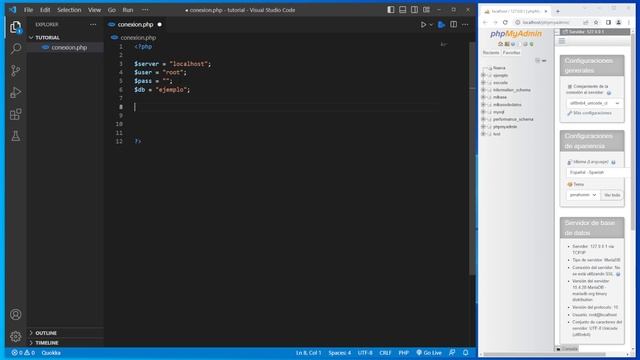The image size is (640, 360).
Task: Create a new database via Nueva
Action: coord(499,68)
